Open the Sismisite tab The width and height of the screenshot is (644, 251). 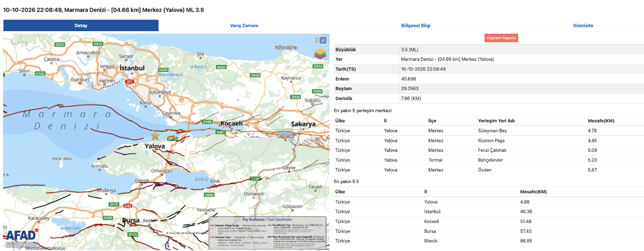pos(583,26)
